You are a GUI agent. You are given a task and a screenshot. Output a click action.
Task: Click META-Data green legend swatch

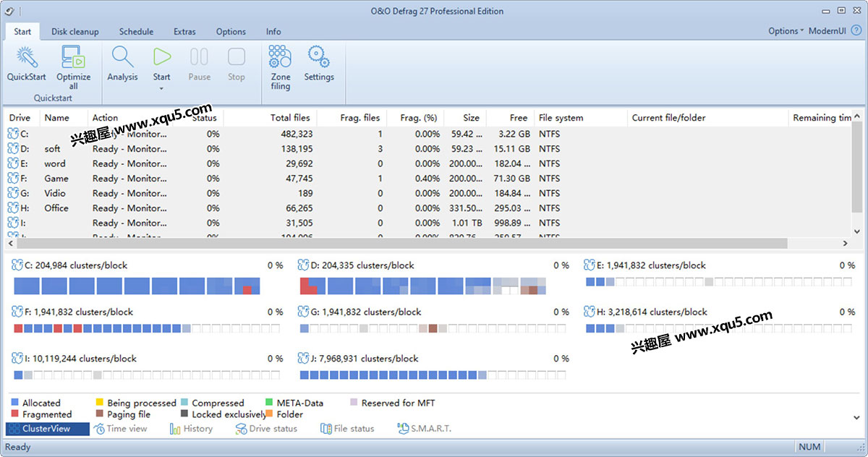(269, 403)
